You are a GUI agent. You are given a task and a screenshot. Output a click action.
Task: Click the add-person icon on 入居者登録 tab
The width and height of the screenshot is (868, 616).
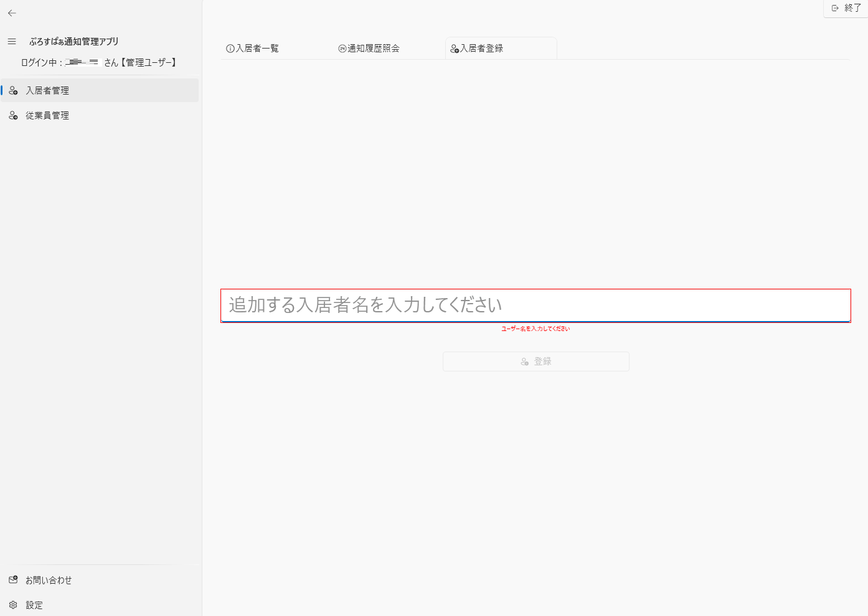point(455,49)
